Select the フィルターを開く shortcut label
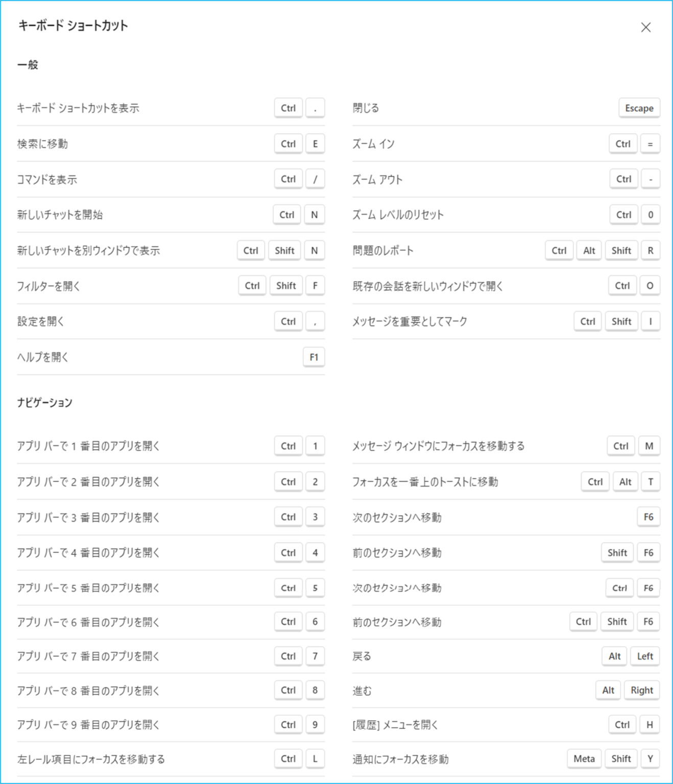This screenshot has height=784, width=673. pyautogui.click(x=49, y=286)
